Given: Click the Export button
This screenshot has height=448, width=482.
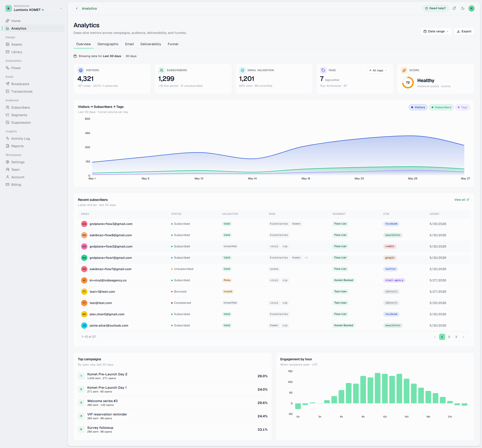Looking at the screenshot, I should 464,31.
